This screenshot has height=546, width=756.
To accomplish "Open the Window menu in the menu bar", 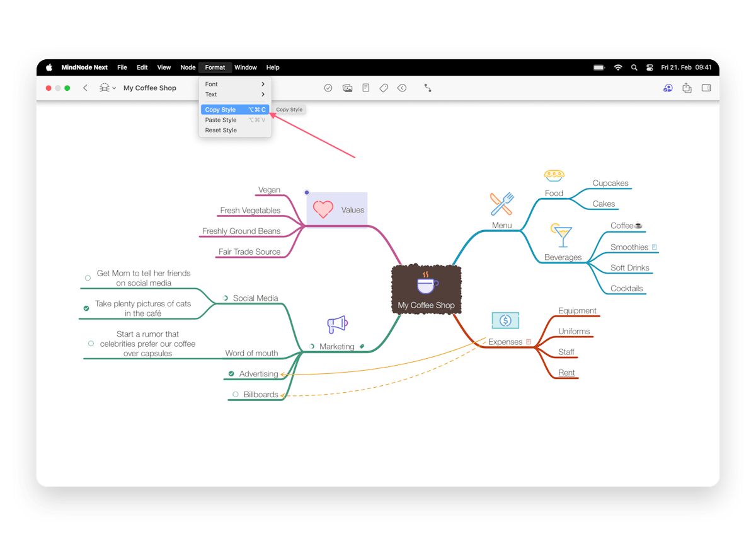I will [x=246, y=67].
